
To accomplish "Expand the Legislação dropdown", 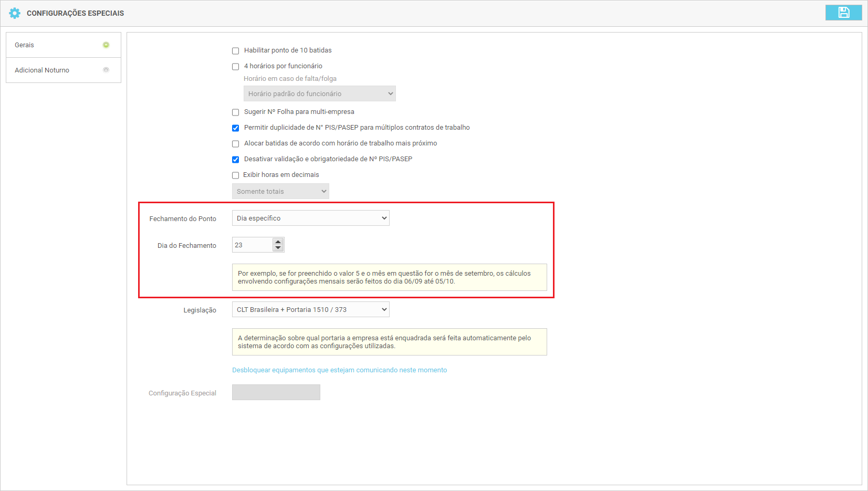I will 310,310.
